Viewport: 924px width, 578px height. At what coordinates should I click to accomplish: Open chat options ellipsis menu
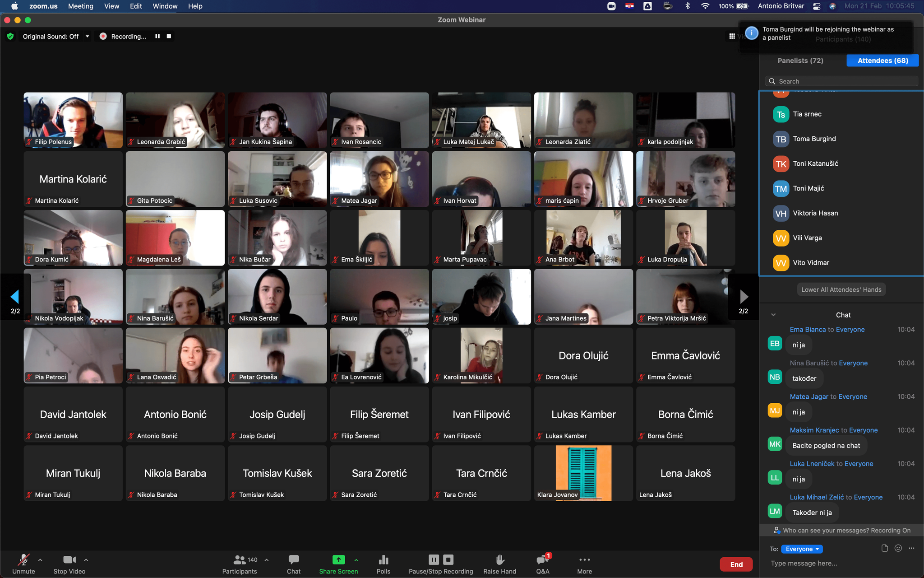912,548
